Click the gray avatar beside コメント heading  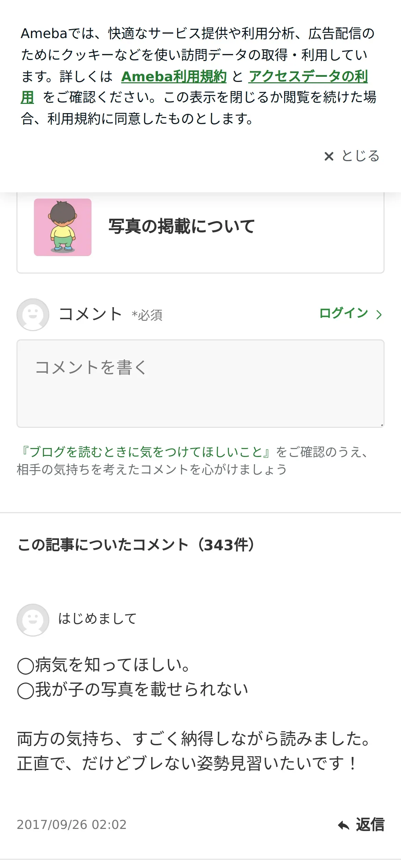(33, 314)
